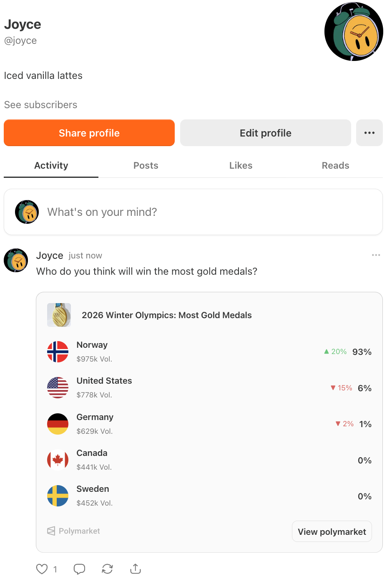This screenshot has width=392, height=582.
Task: Go to the Reads tab
Action: pyautogui.click(x=335, y=166)
